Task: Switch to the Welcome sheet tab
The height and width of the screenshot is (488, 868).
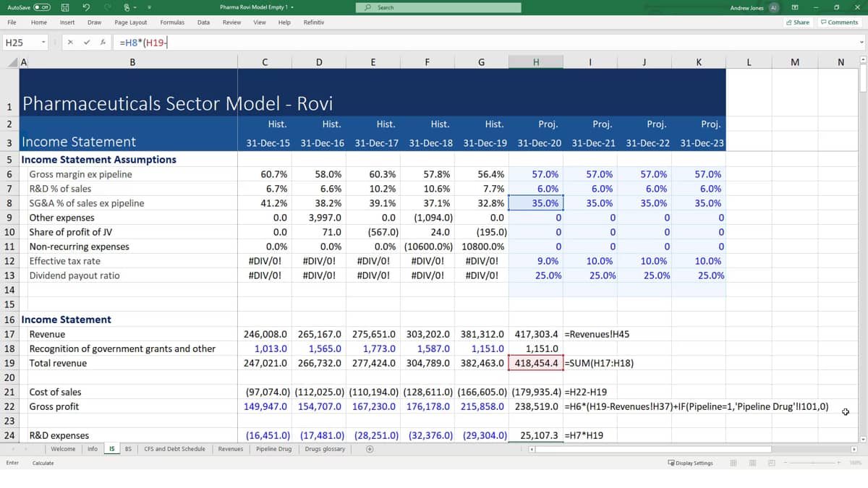Action: (63, 449)
